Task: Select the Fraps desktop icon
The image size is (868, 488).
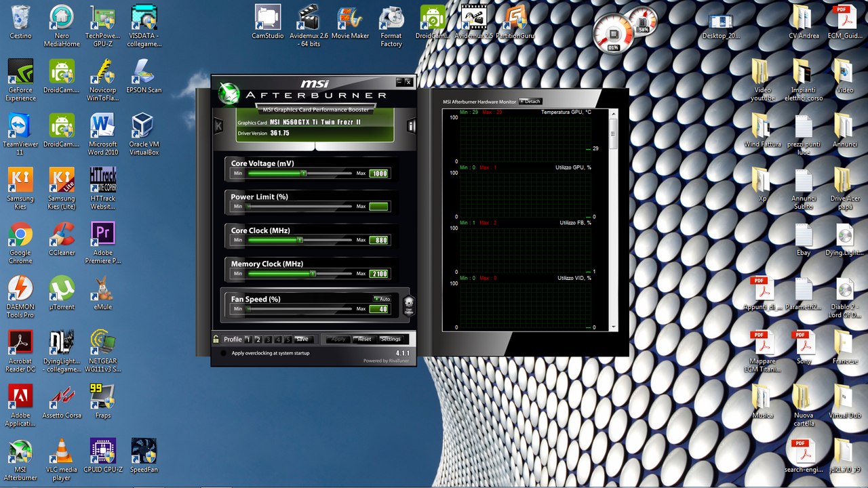Action: pyautogui.click(x=102, y=401)
